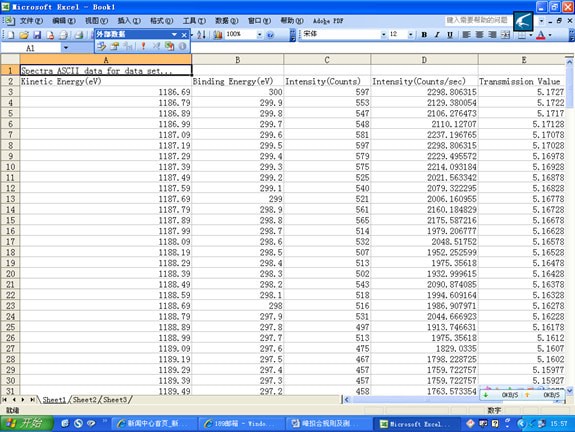Open External Data toolbar options dropdown arrow
The image size is (575, 432).
tap(174, 34)
